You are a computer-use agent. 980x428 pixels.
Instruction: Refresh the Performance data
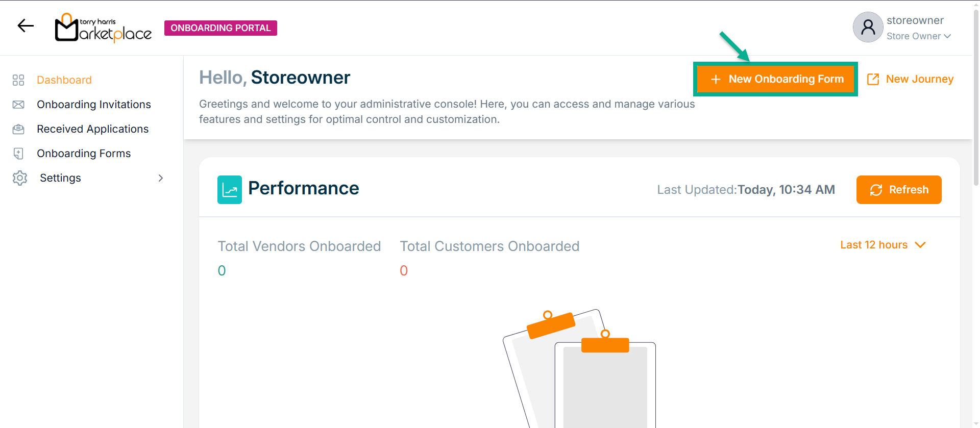pyautogui.click(x=899, y=190)
